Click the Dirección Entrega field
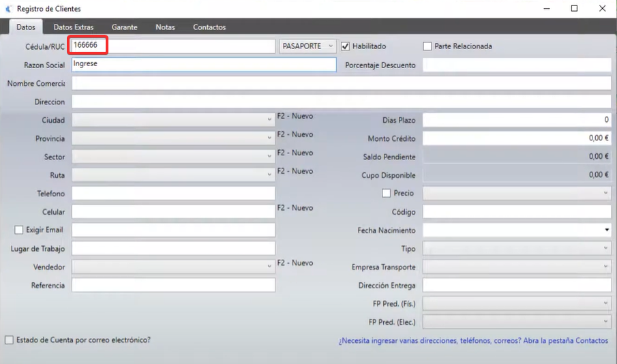The width and height of the screenshot is (617, 364). point(517,285)
